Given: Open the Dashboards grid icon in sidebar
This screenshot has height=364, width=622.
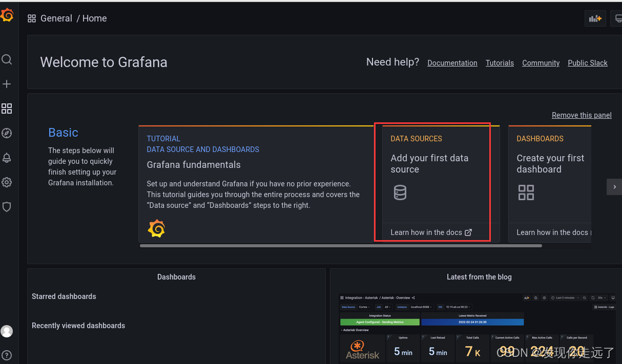Looking at the screenshot, I should tap(7, 109).
